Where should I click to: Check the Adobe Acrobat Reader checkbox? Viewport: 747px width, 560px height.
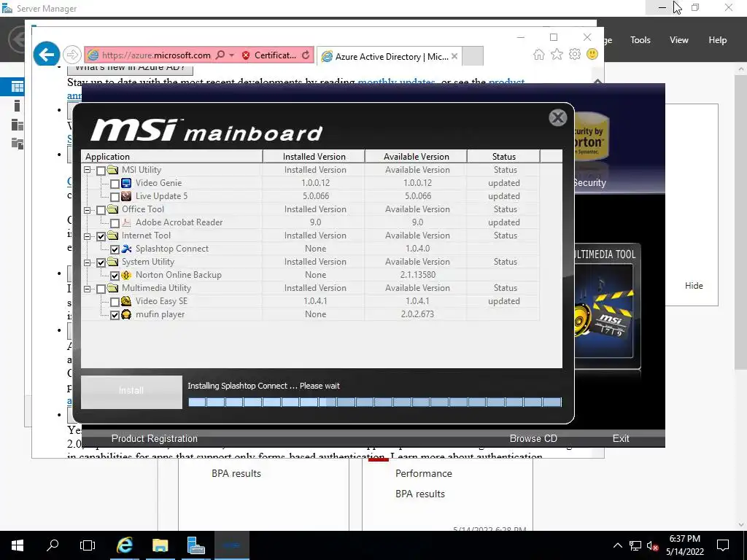pos(115,223)
